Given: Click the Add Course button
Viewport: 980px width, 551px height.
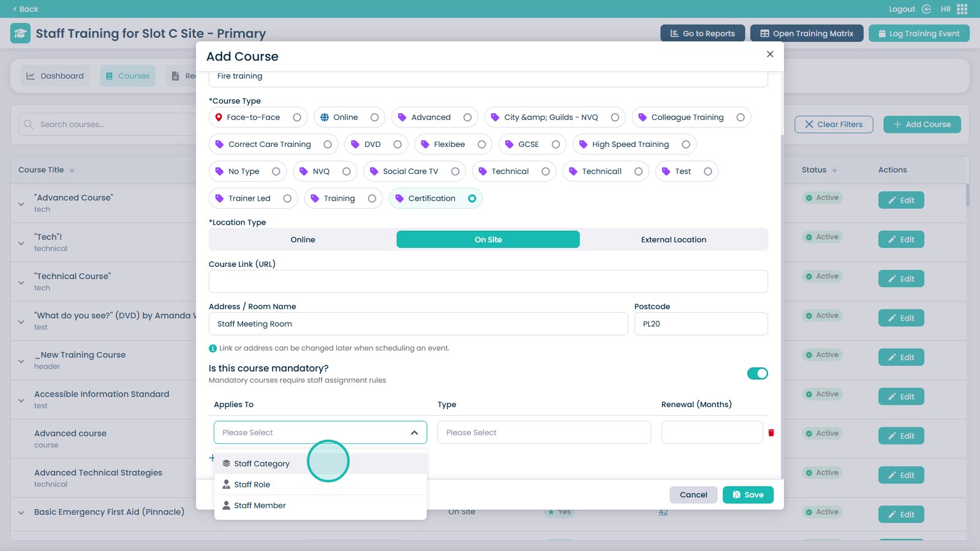Looking at the screenshot, I should point(922,124).
